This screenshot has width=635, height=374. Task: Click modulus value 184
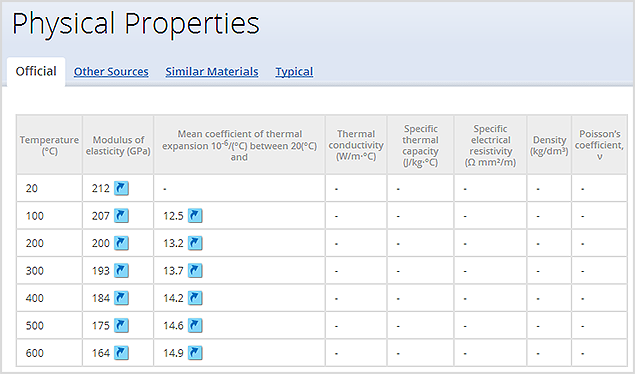[x=100, y=298]
